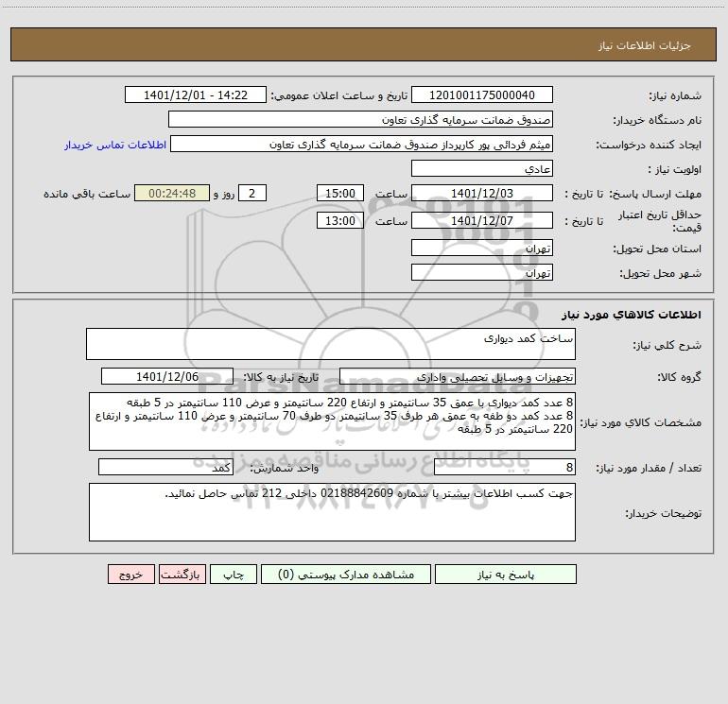Click price validity date 1401/12/07
728x704 pixels.
[x=482, y=221]
